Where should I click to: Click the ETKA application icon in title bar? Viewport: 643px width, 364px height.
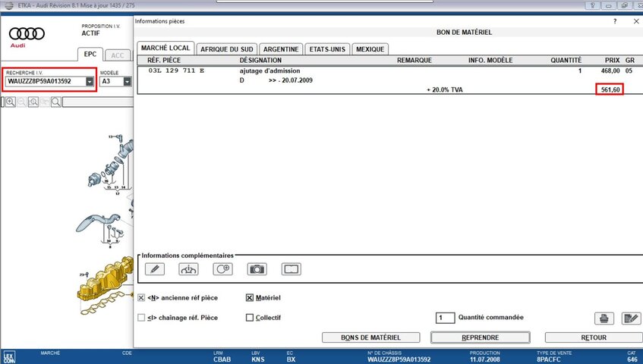[x=8, y=5]
